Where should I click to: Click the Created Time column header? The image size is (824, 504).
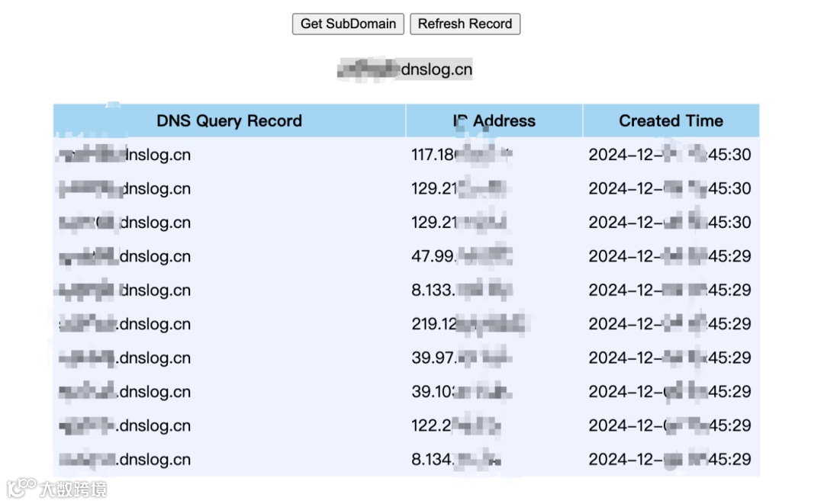coord(671,120)
